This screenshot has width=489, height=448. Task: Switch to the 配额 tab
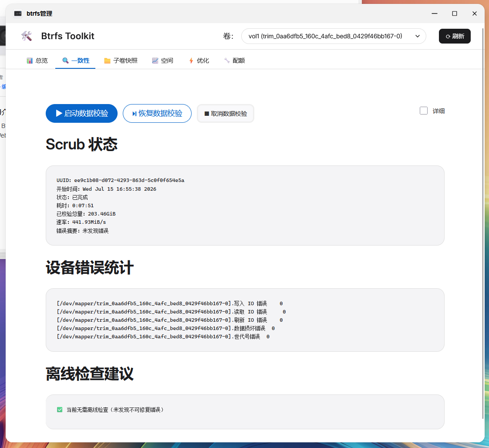(235, 61)
